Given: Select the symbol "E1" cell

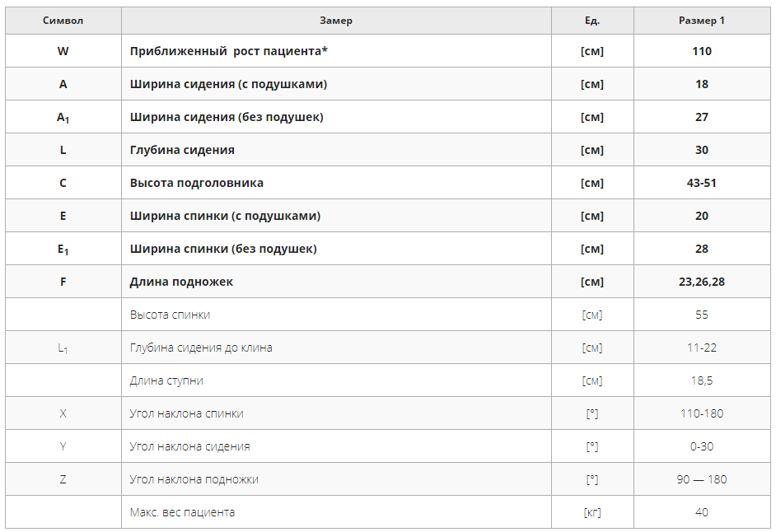Looking at the screenshot, I should coord(63,249).
